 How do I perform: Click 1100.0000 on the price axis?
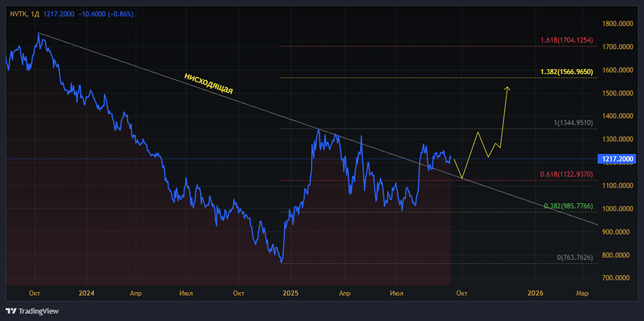(x=618, y=186)
